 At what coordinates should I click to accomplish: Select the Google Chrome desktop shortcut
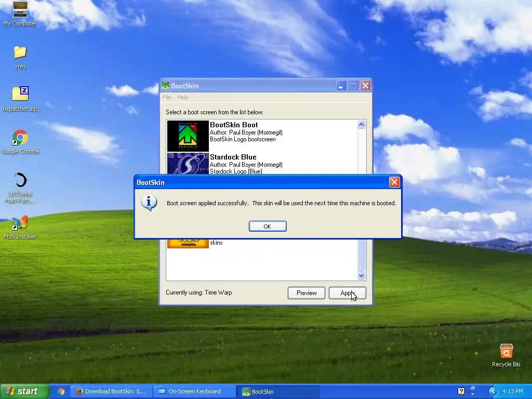(x=20, y=142)
